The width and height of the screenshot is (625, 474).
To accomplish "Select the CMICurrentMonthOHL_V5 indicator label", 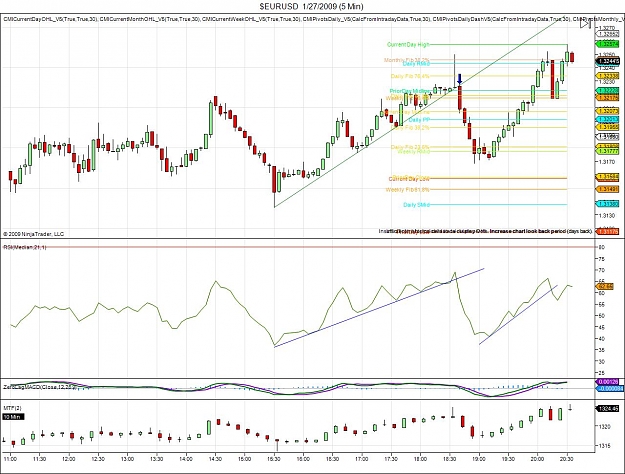I will click(150, 19).
